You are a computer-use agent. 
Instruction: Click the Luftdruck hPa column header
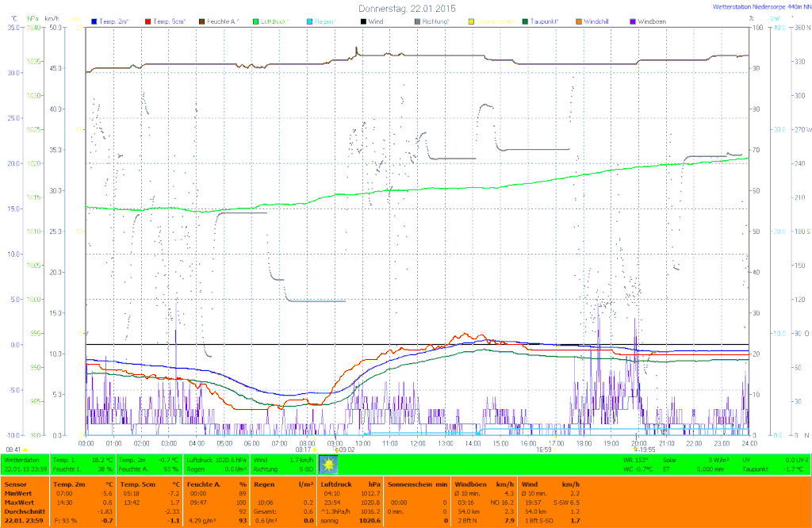(350, 483)
